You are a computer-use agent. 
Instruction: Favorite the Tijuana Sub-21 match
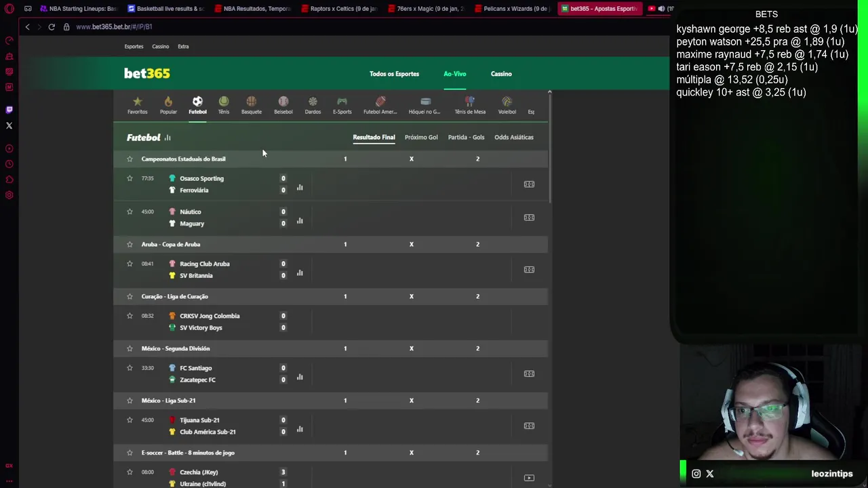pos(130,420)
